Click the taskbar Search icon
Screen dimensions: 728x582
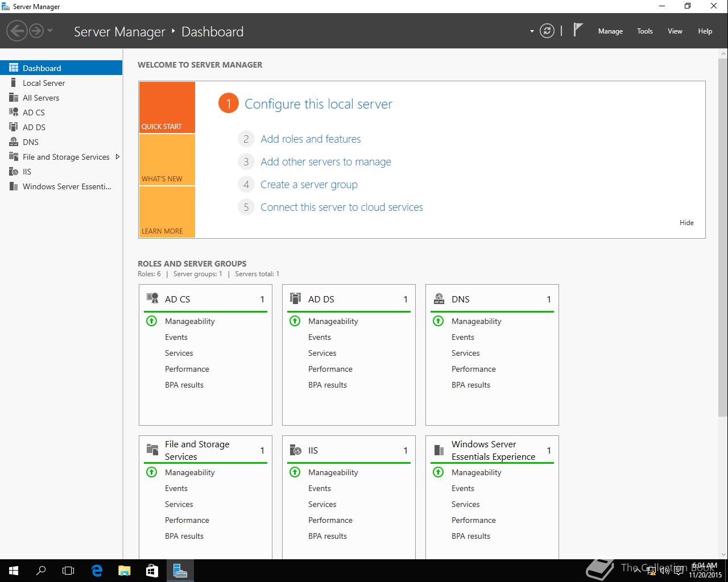point(41,571)
